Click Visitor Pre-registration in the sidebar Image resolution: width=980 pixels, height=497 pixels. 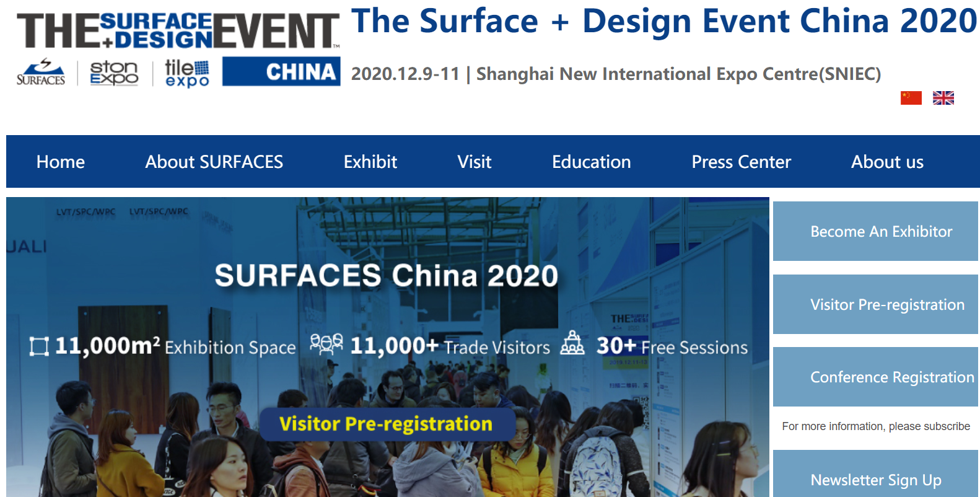coord(875,304)
